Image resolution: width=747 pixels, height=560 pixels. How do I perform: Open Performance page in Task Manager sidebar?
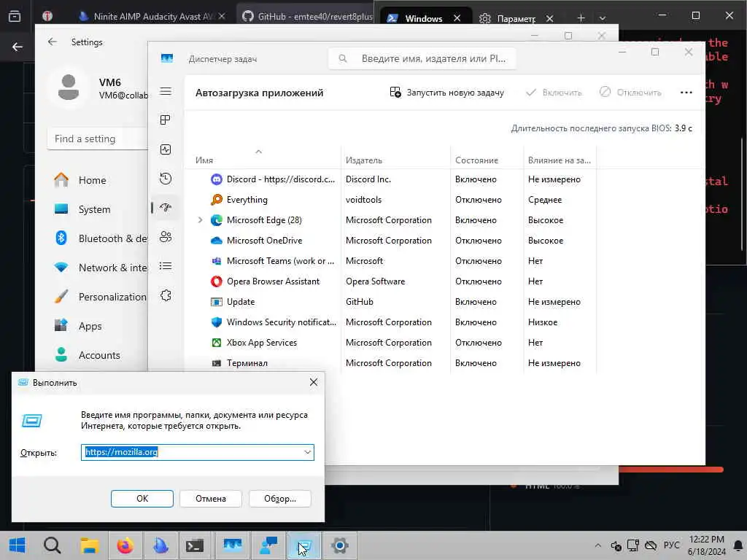(166, 149)
